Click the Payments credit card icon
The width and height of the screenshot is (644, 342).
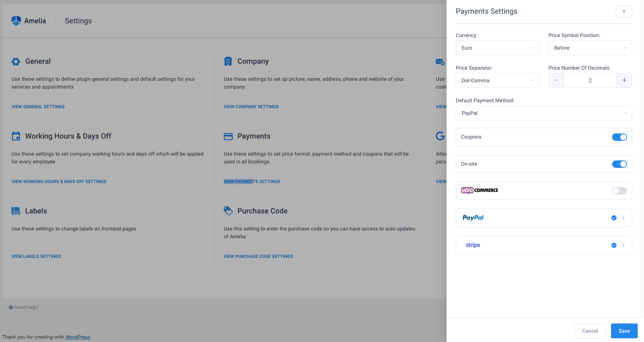pyautogui.click(x=228, y=136)
